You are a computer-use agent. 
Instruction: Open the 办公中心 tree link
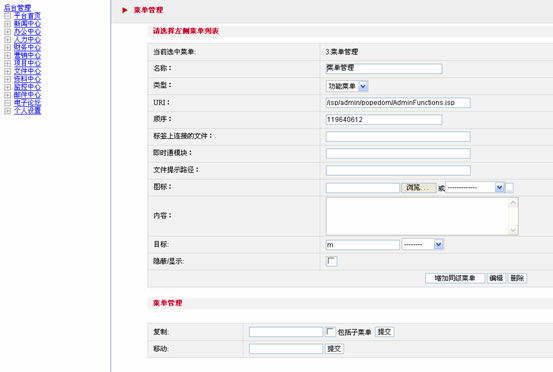click(27, 32)
